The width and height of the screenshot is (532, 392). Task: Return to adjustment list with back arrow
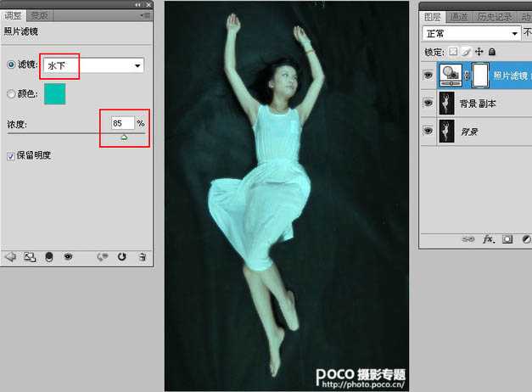coord(11,255)
